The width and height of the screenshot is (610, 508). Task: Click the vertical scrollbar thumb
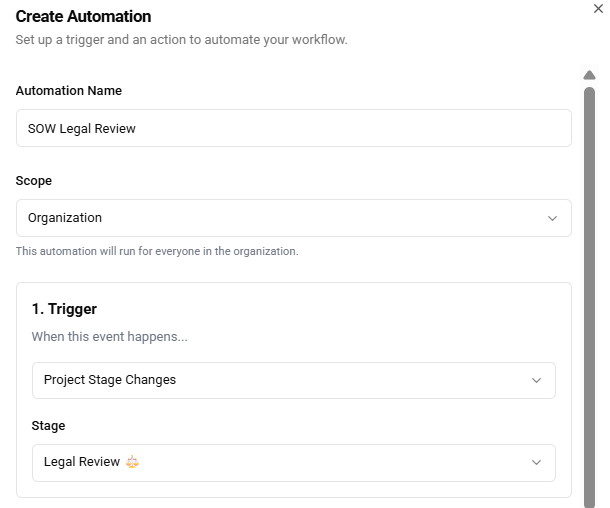(589, 290)
